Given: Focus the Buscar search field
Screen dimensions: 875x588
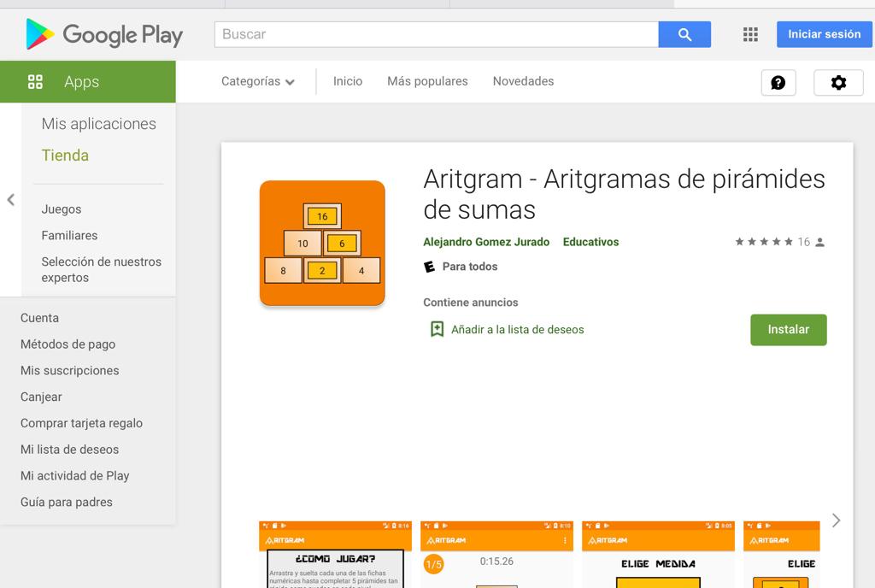Looking at the screenshot, I should (x=437, y=34).
